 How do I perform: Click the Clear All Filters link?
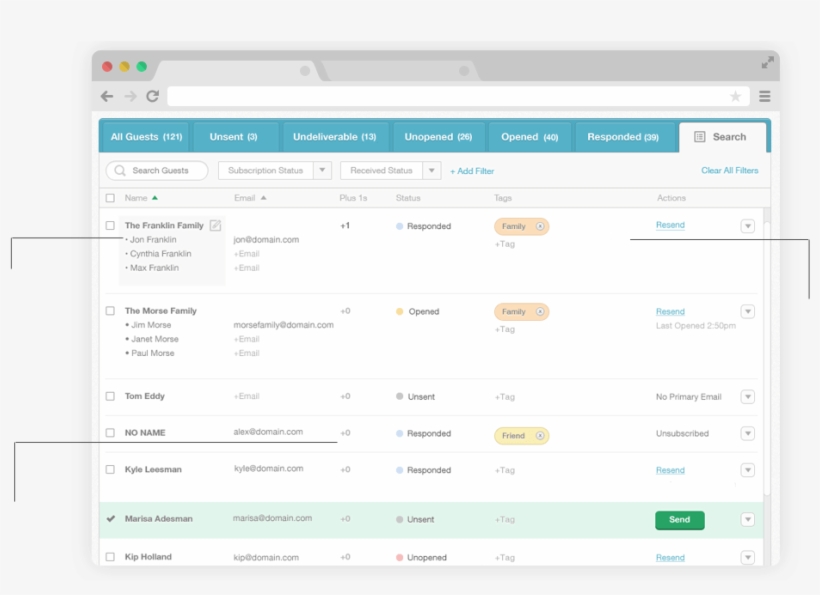[729, 171]
